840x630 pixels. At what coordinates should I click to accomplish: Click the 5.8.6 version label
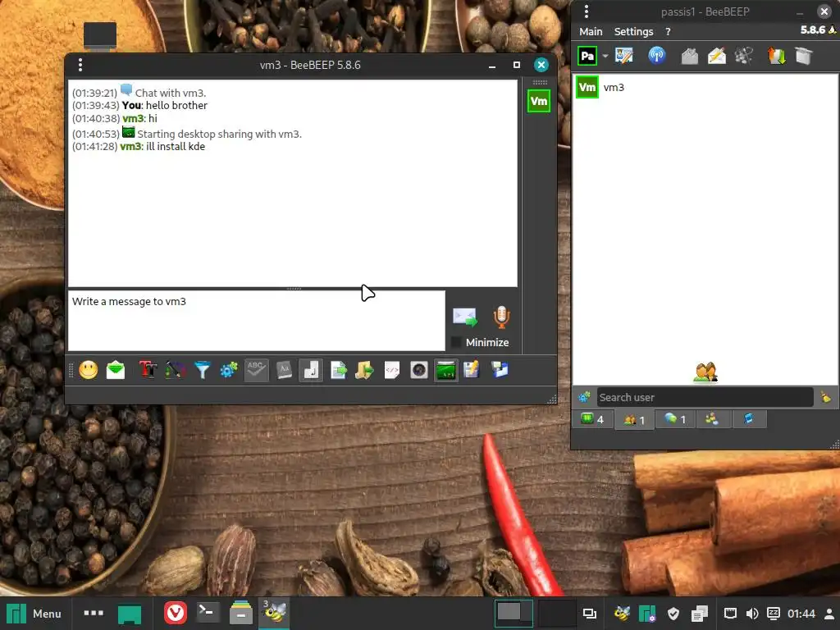[x=813, y=30]
